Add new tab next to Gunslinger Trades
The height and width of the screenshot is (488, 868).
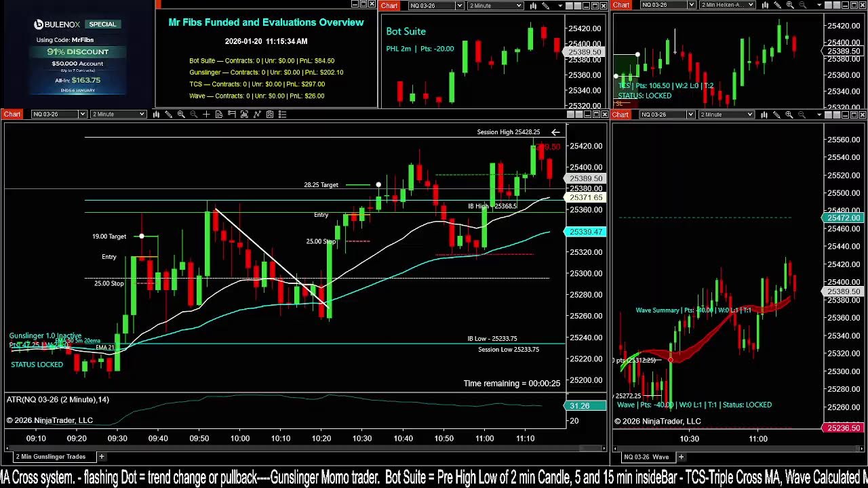(x=102, y=457)
